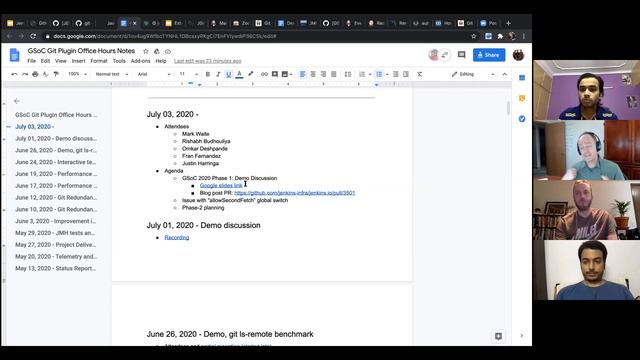View document cloud save status
640x360 pixels.
coord(168,51)
